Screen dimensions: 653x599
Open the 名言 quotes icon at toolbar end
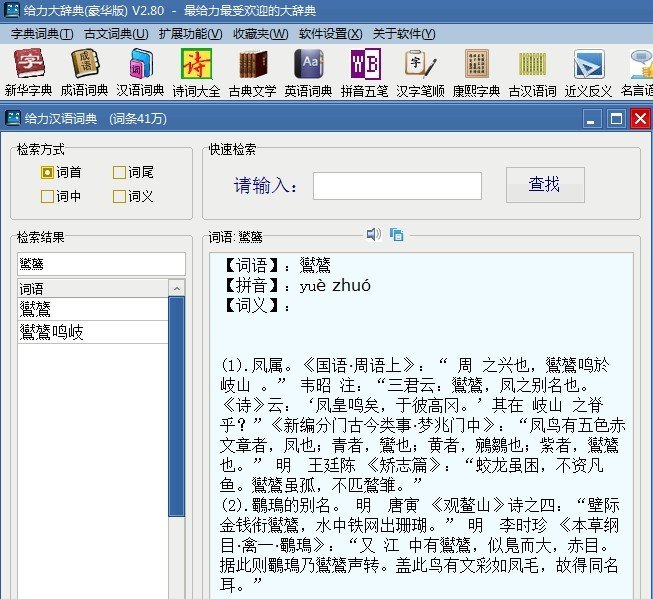click(637, 72)
